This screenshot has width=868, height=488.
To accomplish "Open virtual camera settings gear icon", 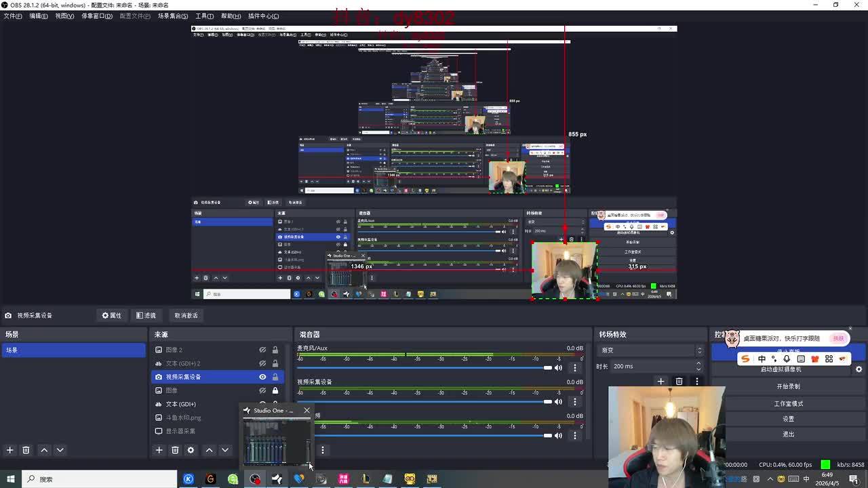I will point(859,369).
